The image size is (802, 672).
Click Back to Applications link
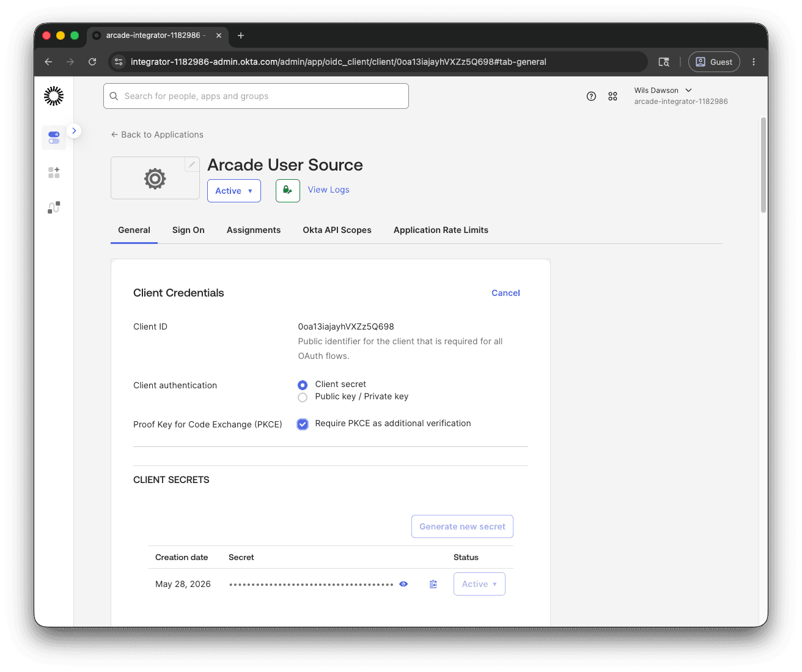(157, 135)
